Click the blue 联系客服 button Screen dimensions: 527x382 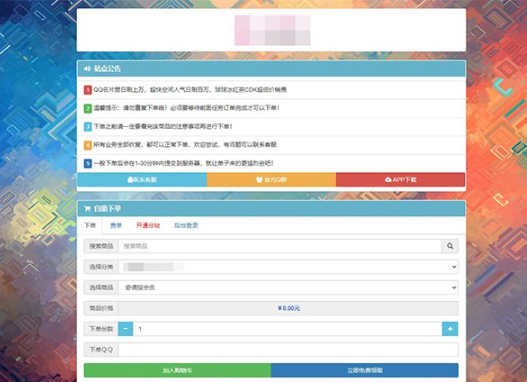(142, 180)
